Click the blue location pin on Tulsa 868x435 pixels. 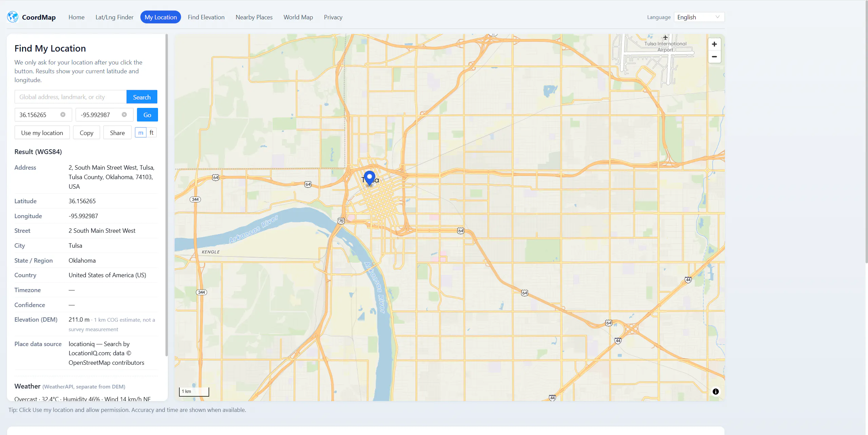369,178
